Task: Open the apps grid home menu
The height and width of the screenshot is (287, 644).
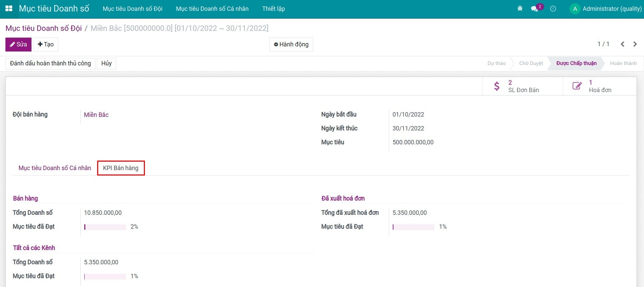Action: coord(9,9)
